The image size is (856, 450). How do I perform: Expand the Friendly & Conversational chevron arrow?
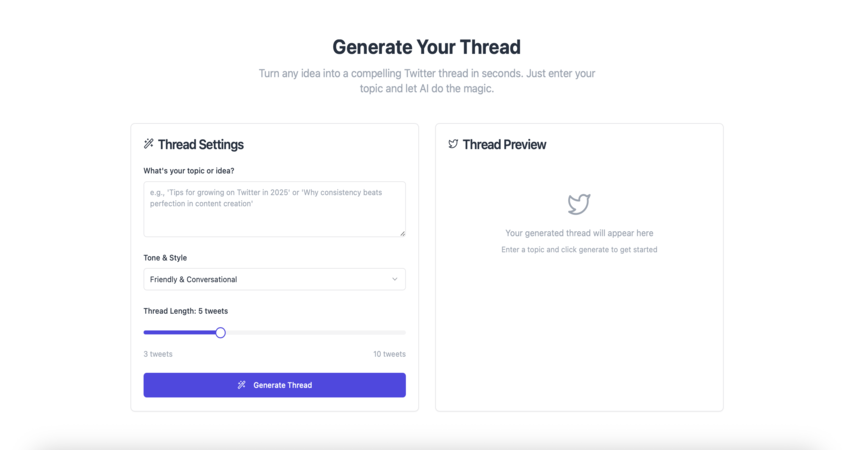[395, 279]
